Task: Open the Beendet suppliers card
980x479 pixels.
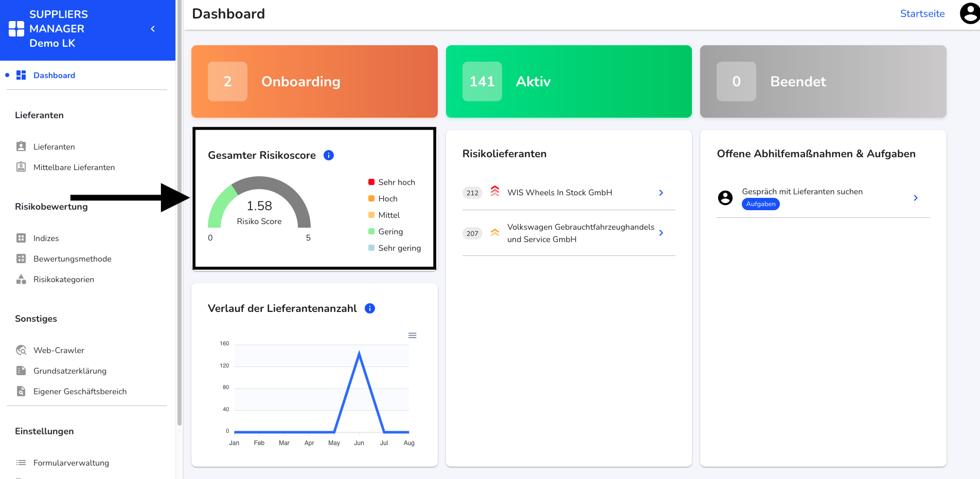Action: pos(823,81)
